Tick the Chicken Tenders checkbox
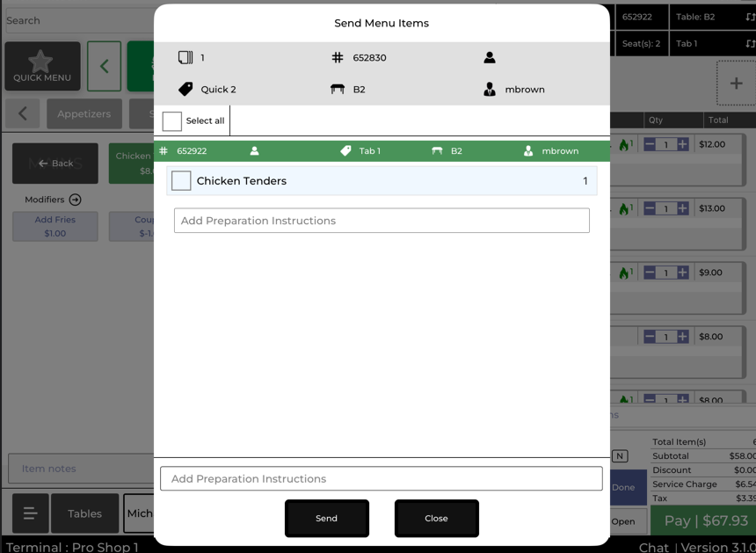 click(181, 181)
